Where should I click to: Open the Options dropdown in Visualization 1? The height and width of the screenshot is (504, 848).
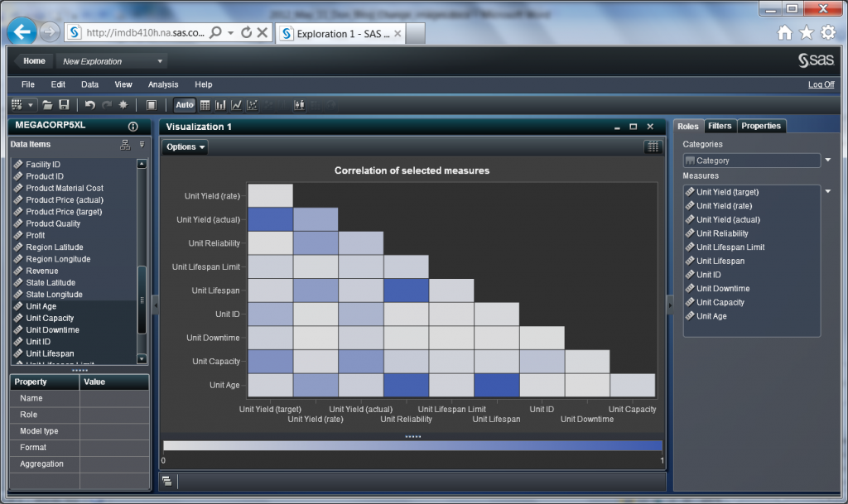[185, 147]
